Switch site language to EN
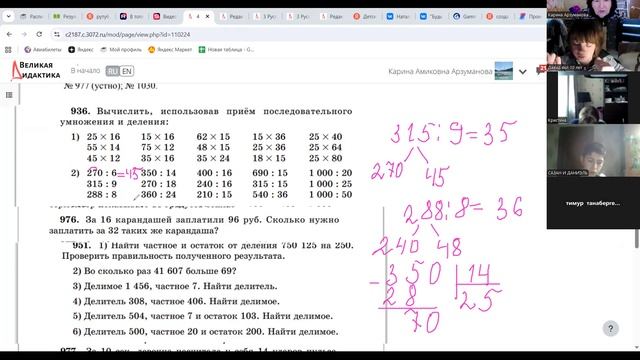Screen dimensions: 640x360 (127, 71)
